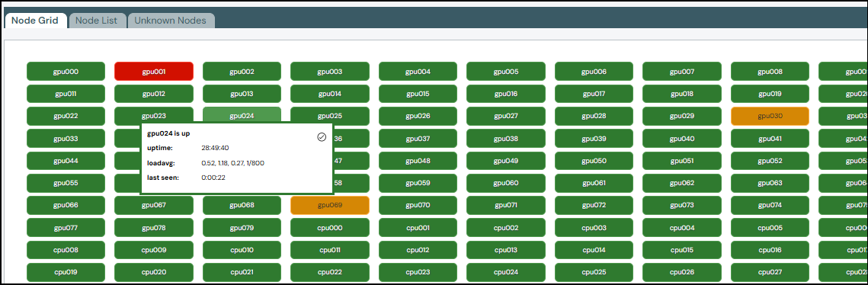Click node gpu002
Screen dimensions: 868x285
(242, 72)
